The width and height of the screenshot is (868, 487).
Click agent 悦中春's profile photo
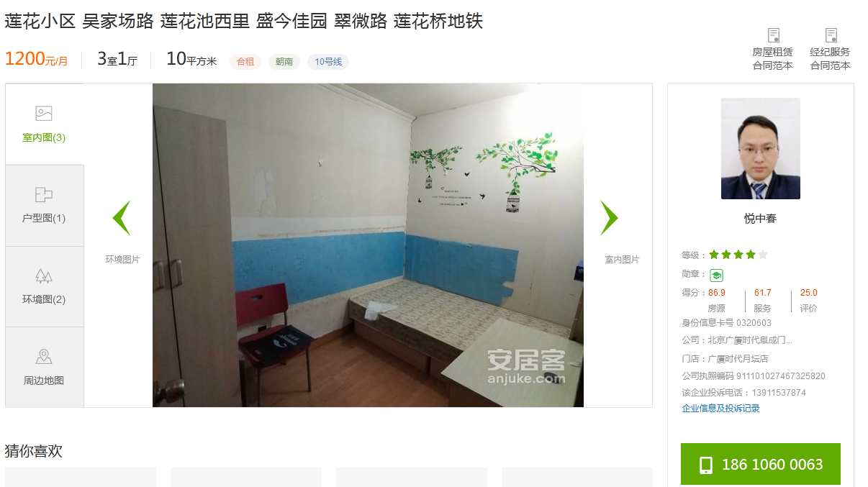[761, 148]
